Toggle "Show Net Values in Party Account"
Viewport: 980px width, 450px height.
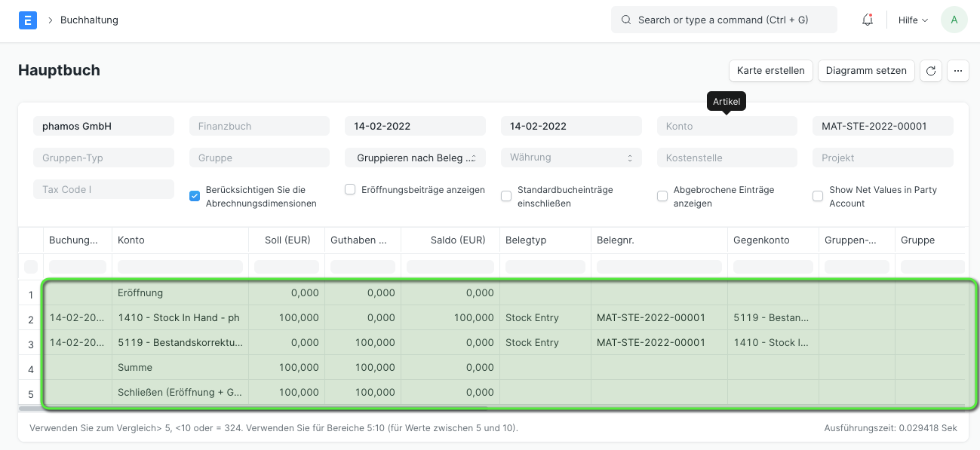pyautogui.click(x=818, y=196)
